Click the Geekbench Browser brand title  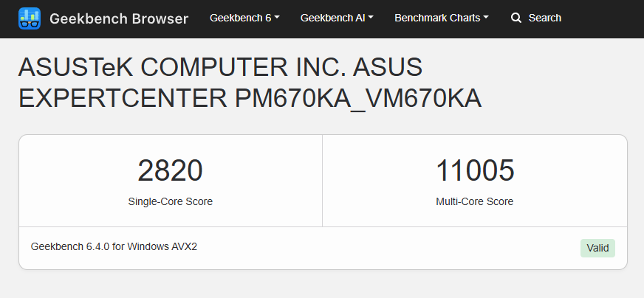(119, 18)
